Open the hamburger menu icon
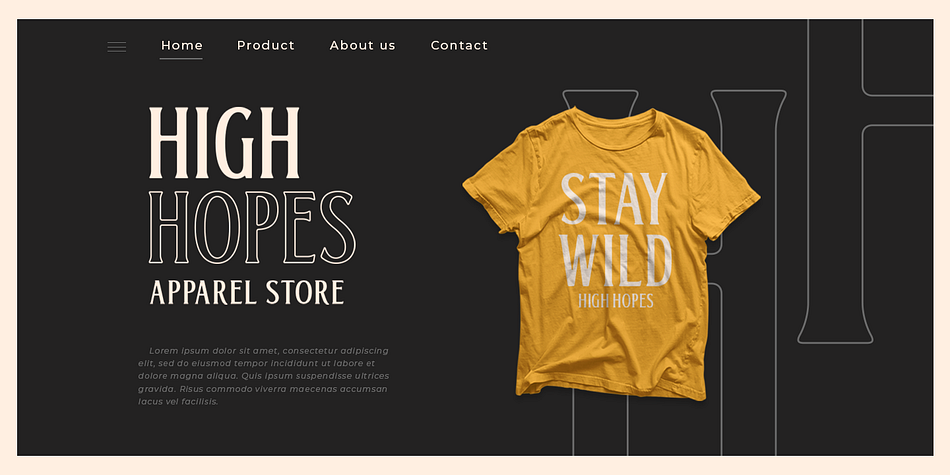The image size is (950, 475). [116, 47]
